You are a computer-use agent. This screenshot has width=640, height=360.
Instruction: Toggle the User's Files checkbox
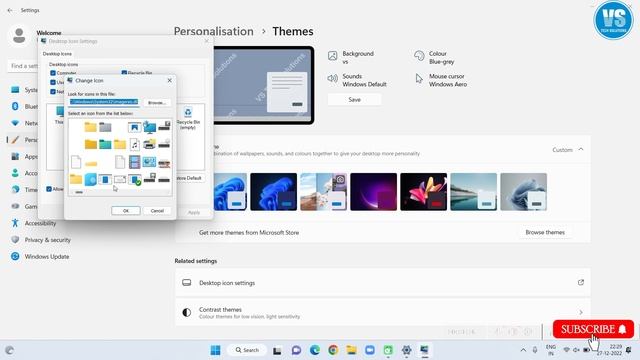53,82
